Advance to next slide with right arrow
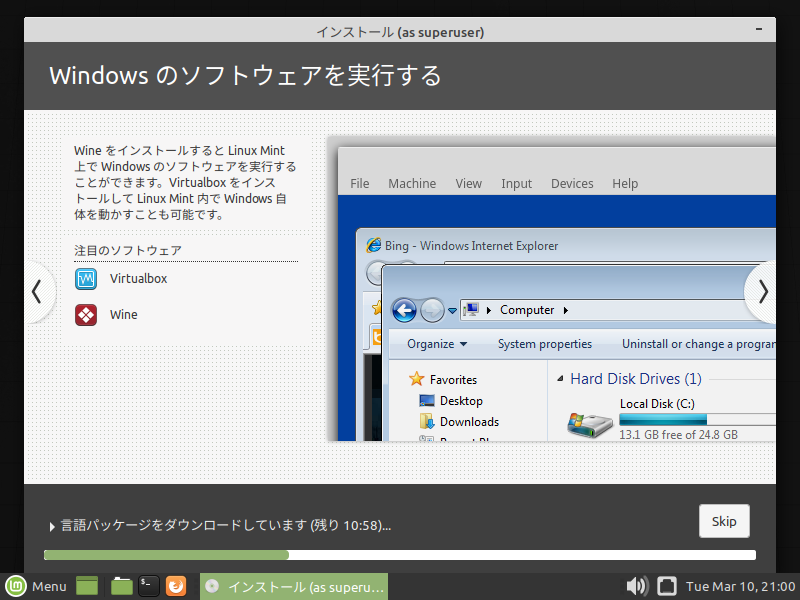The image size is (800, 600). tap(762, 292)
